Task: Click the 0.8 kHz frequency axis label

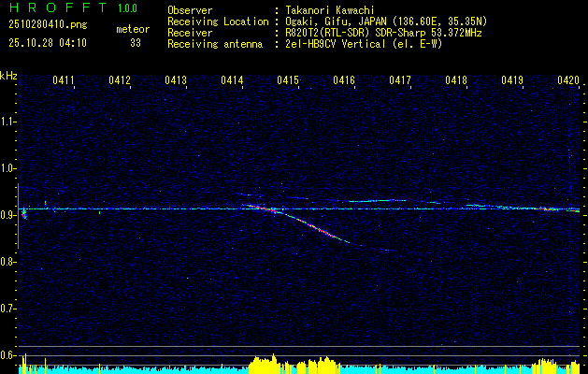Action: pyautogui.click(x=7, y=262)
